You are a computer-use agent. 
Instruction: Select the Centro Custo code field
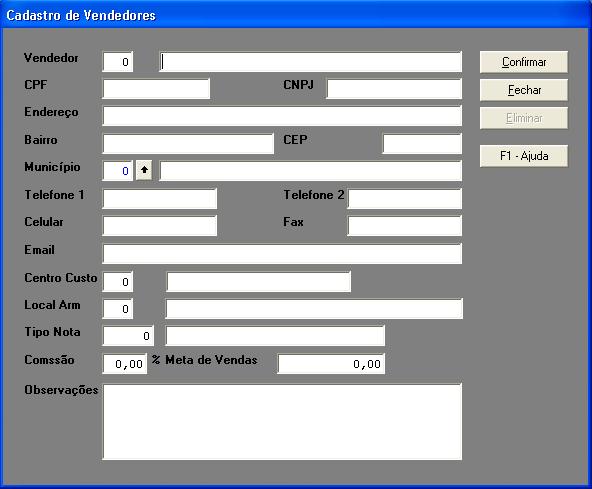(x=118, y=281)
